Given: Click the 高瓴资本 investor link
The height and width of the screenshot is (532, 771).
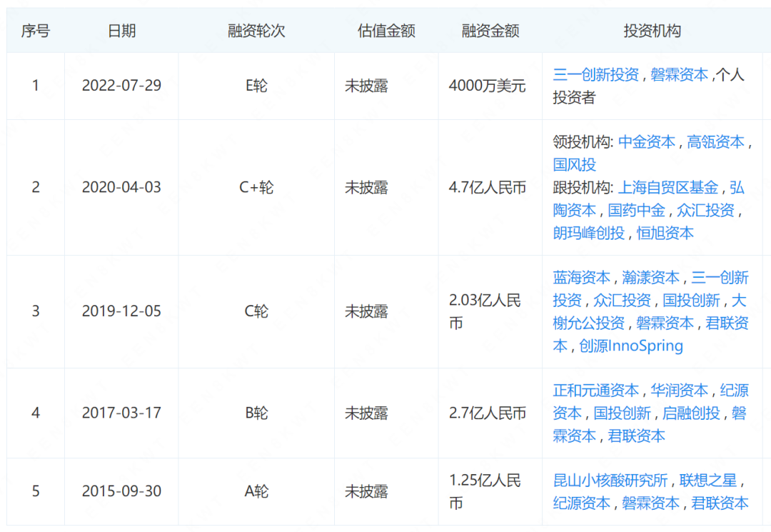Looking at the screenshot, I should [x=715, y=142].
